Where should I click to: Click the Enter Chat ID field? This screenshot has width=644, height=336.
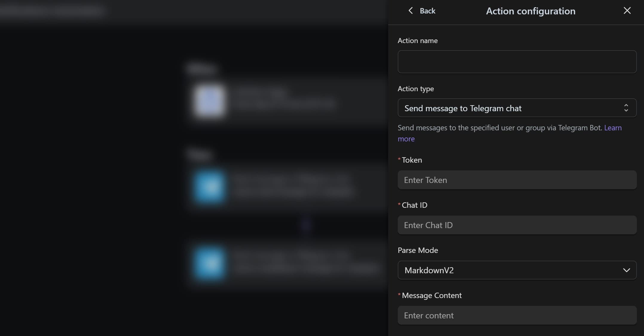[x=517, y=225]
